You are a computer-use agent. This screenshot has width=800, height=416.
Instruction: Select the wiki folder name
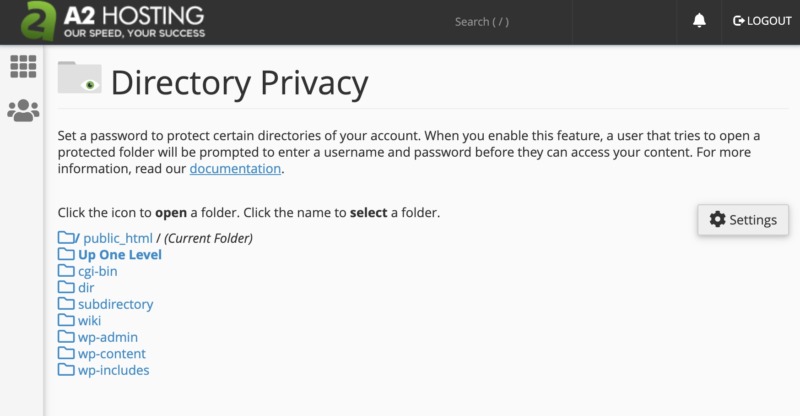[x=90, y=320]
